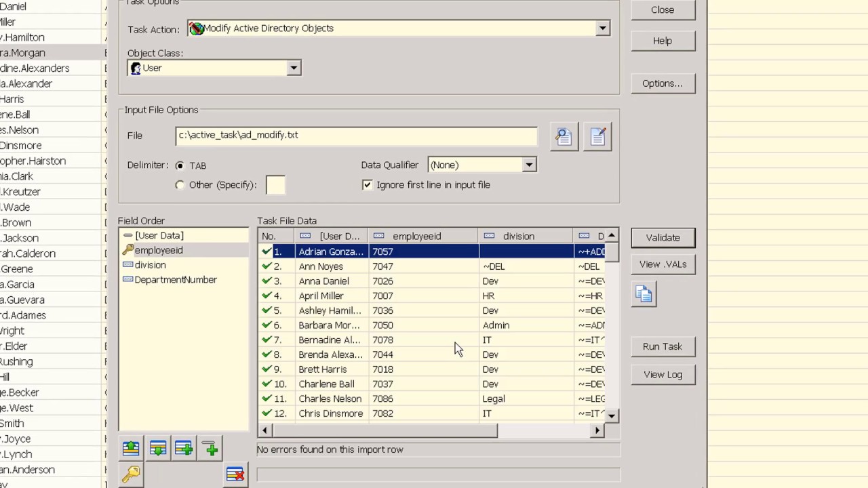This screenshot has width=868, height=488.
Task: Click the Brenda Alexa... name cell
Action: pos(330,354)
